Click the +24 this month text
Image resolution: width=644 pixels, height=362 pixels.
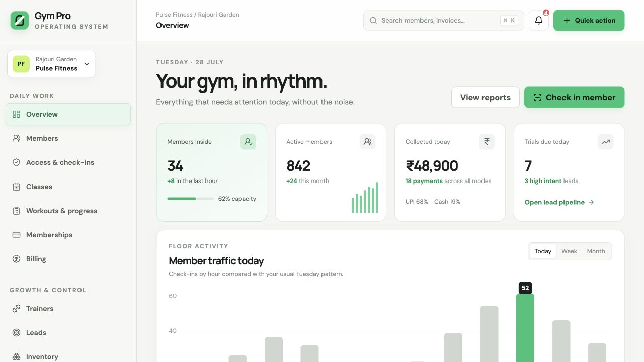pos(307,181)
